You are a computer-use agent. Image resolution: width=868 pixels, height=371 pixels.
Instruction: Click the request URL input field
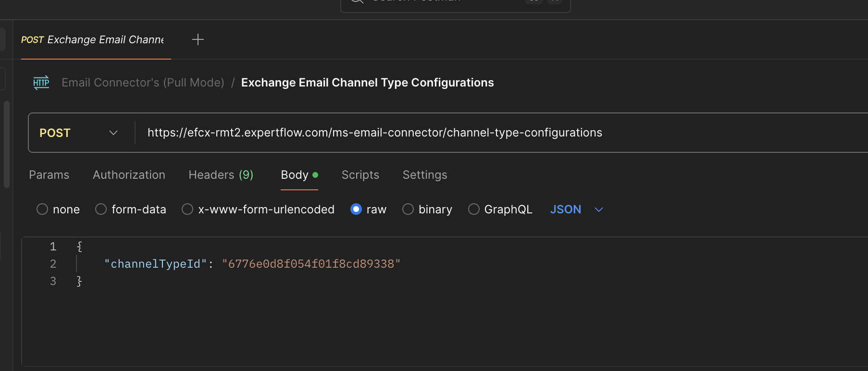(481, 133)
